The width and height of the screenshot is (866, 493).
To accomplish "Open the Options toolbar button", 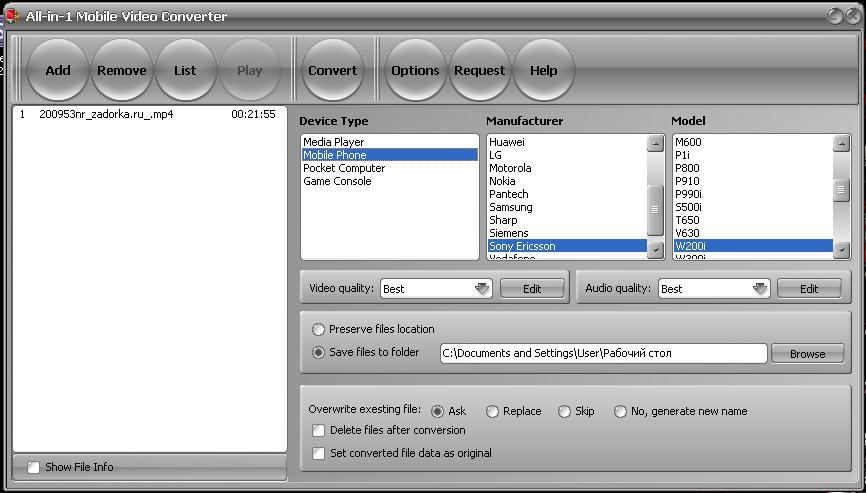I will 415,70.
